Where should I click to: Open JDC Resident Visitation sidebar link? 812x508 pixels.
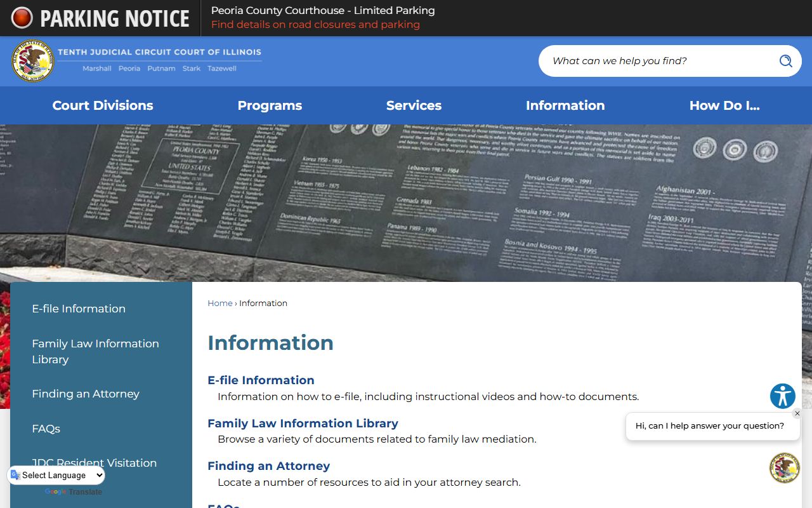pyautogui.click(x=94, y=463)
